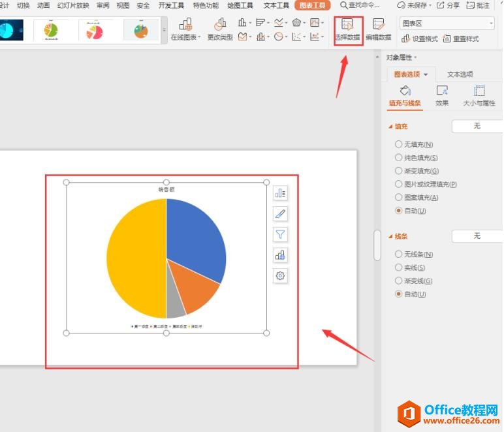The width and height of the screenshot is (504, 432).
Task: Click the 重置样式 (Reset Style) button
Action: 462,39
